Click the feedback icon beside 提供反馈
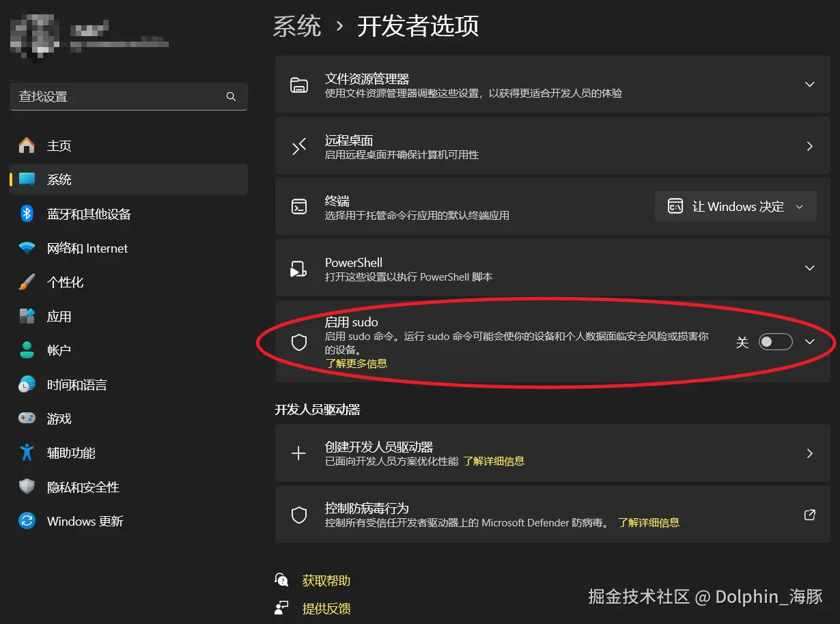Image resolution: width=840 pixels, height=624 pixels. point(281,608)
